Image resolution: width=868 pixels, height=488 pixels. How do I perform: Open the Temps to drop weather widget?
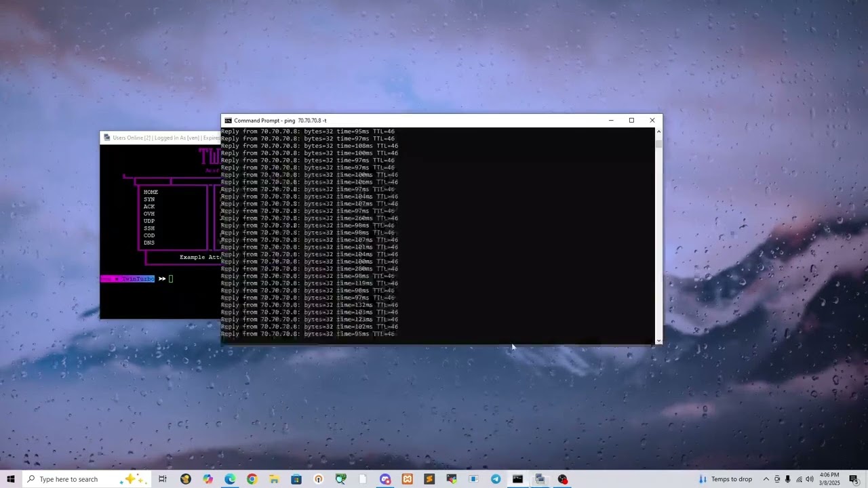(x=726, y=479)
